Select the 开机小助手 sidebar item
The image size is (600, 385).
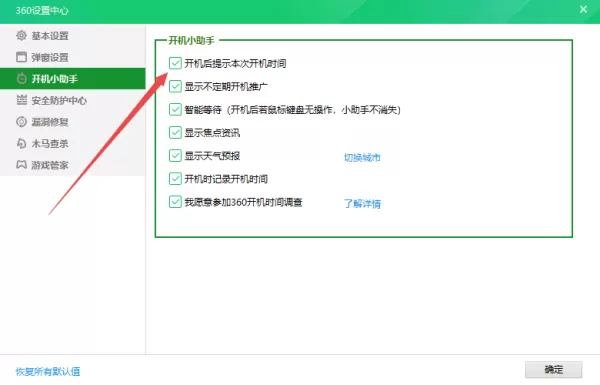73,78
